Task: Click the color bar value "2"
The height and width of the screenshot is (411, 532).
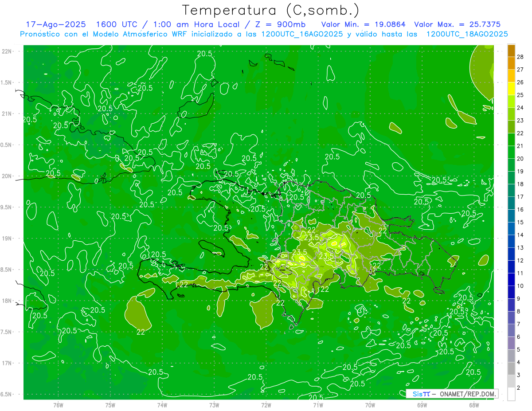Action: click(519, 388)
